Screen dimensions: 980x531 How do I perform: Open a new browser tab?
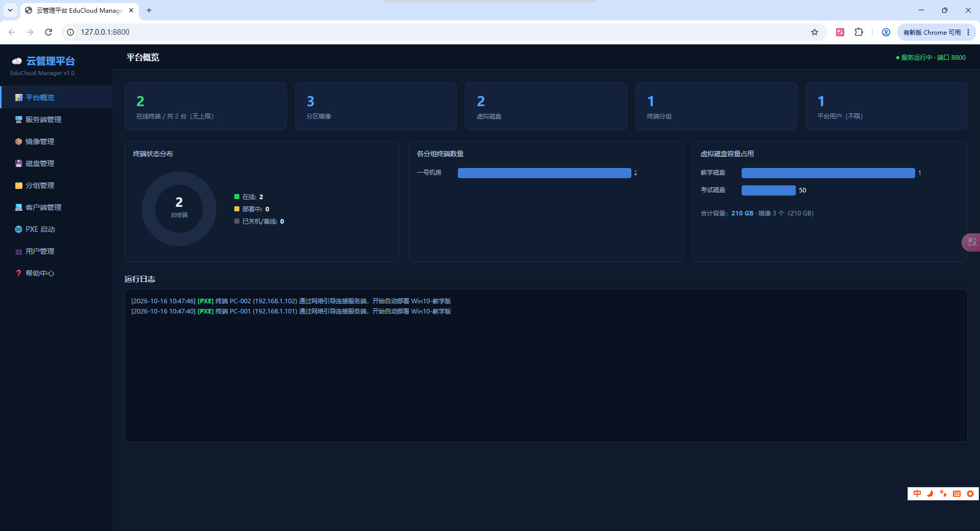(149, 10)
